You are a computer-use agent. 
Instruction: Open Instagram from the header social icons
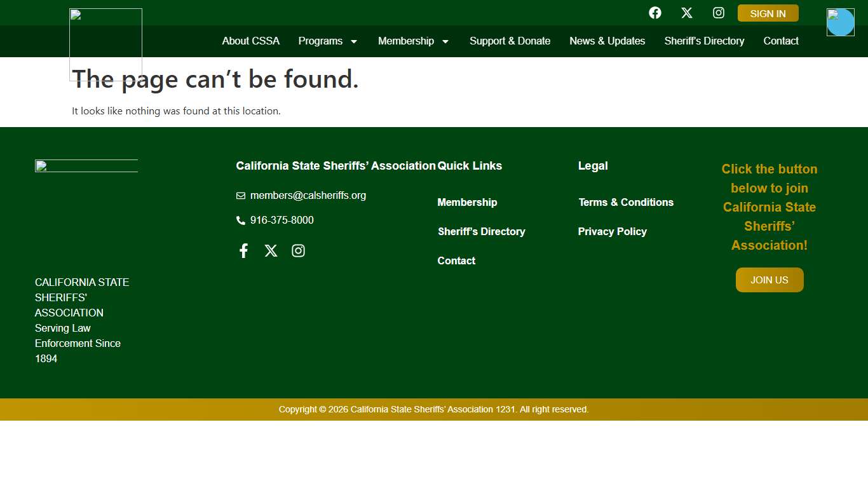click(x=718, y=13)
